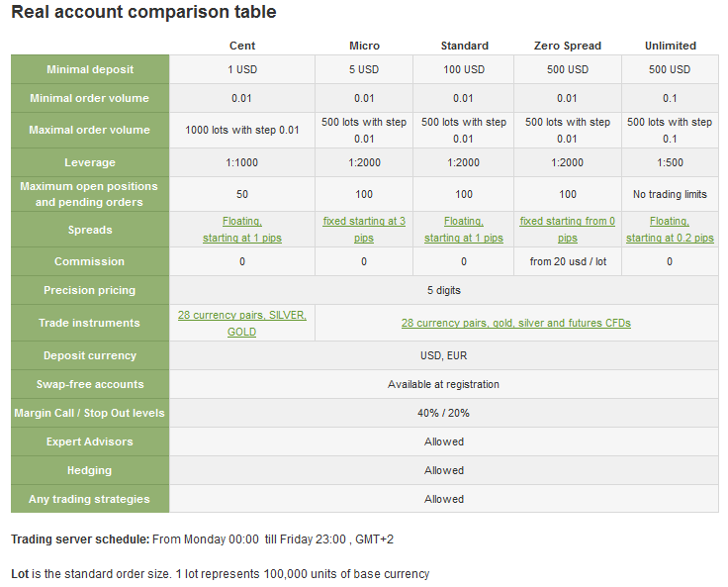Image resolution: width=728 pixels, height=587 pixels.
Task: Select the Micro column header
Action: coord(364,46)
